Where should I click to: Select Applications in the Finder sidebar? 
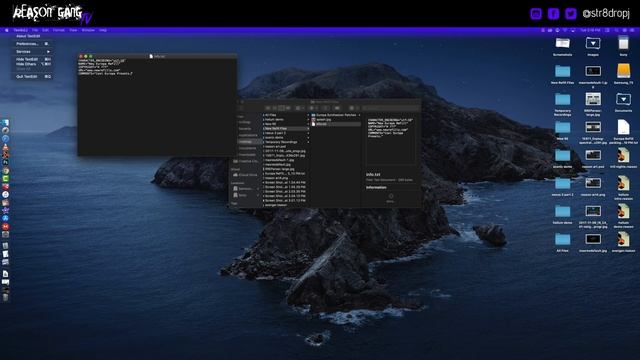click(248, 135)
